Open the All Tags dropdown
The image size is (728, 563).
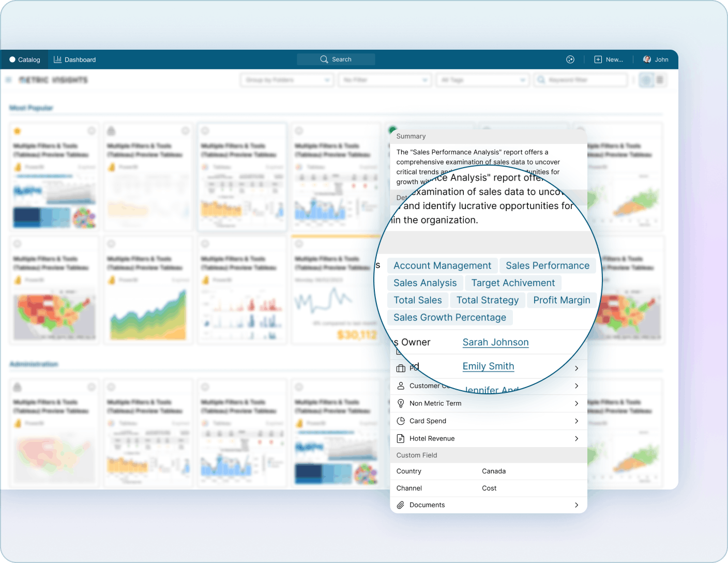point(482,80)
